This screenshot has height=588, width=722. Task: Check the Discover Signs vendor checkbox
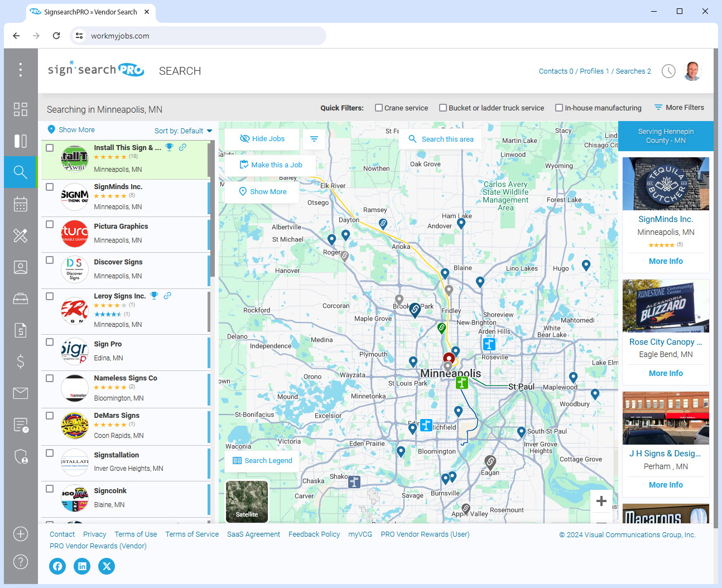[x=50, y=260]
